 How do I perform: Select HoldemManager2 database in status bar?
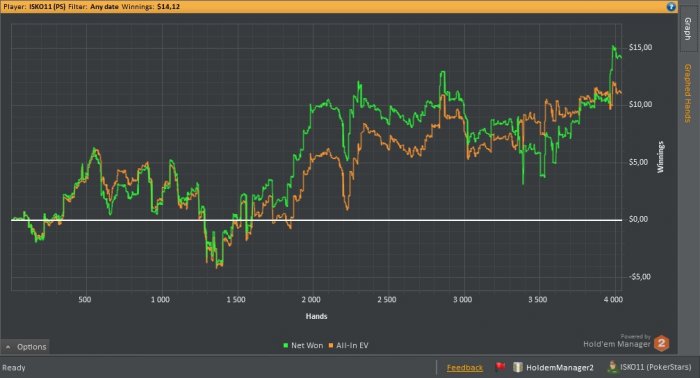(x=559, y=368)
